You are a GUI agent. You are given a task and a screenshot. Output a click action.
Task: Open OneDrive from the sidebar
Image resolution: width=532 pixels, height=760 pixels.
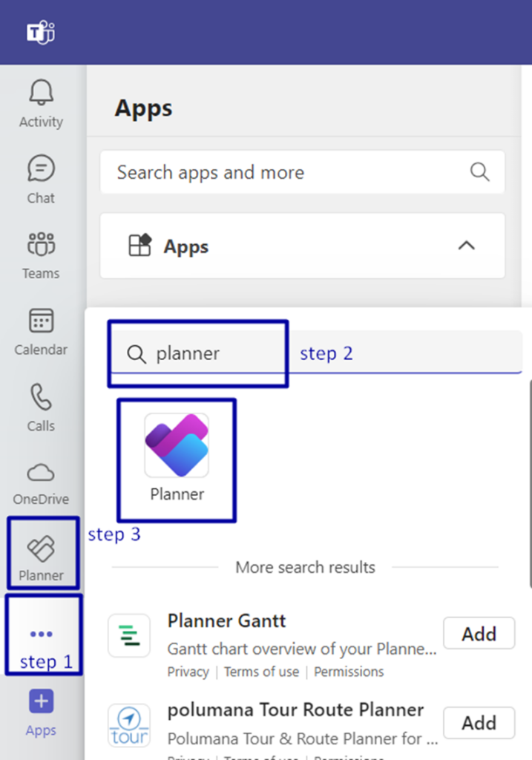click(x=40, y=472)
